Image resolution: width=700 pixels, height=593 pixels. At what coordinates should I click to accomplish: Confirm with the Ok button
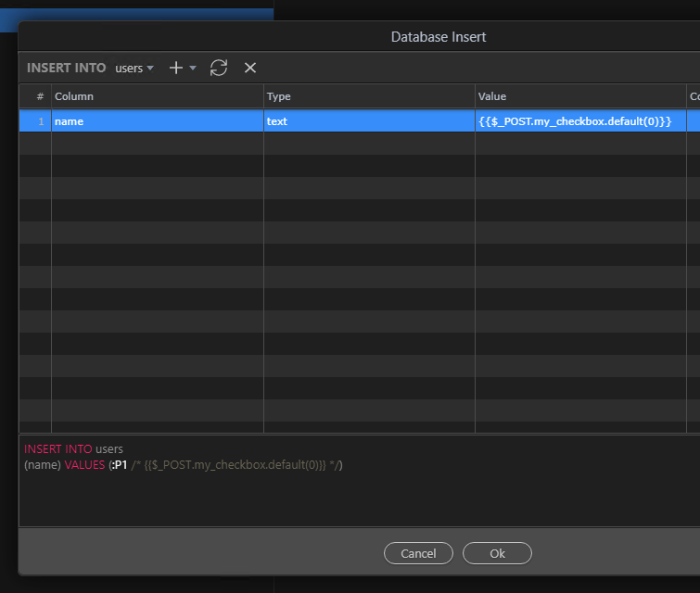point(497,553)
